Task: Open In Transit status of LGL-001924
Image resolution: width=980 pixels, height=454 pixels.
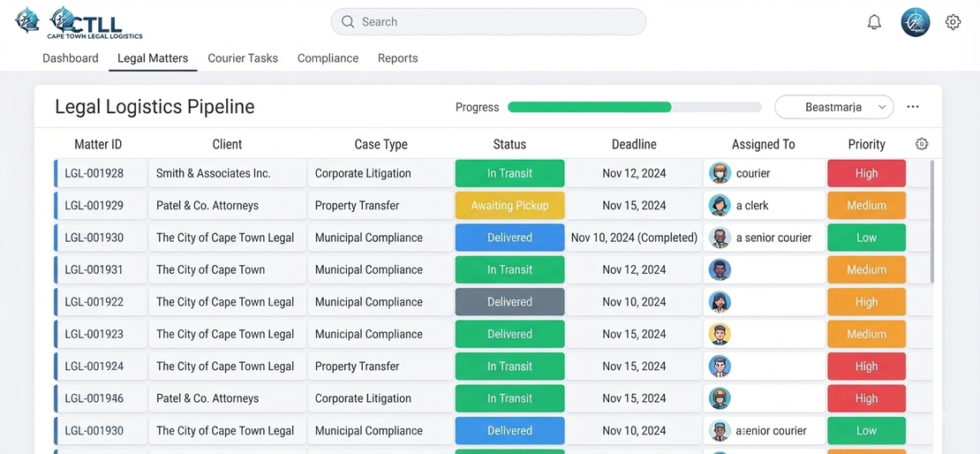Action: [510, 367]
